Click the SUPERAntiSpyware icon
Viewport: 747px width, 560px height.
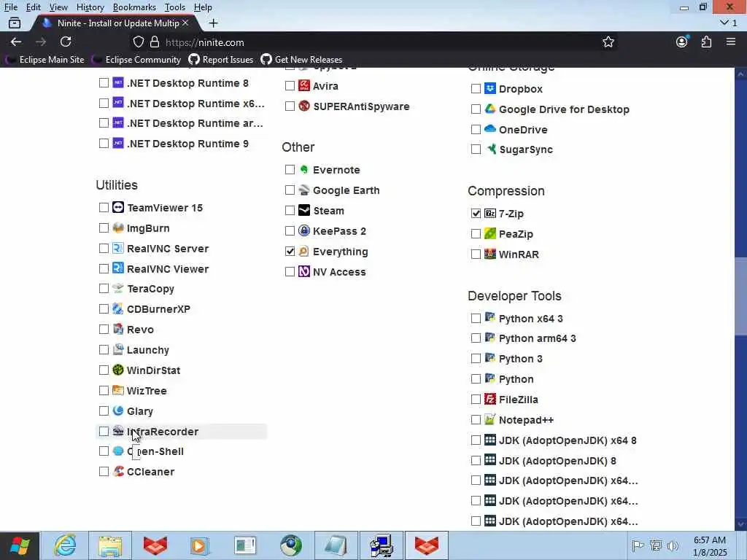(304, 106)
